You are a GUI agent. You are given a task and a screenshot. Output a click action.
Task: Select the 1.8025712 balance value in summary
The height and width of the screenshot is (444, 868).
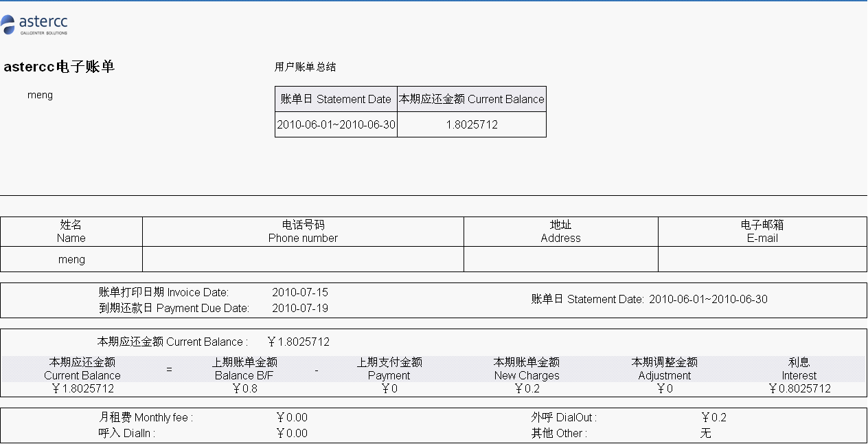(472, 124)
